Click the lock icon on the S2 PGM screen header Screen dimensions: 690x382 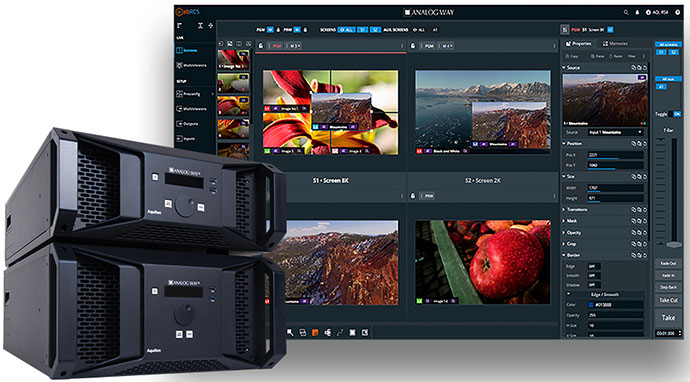pyautogui.click(x=413, y=46)
